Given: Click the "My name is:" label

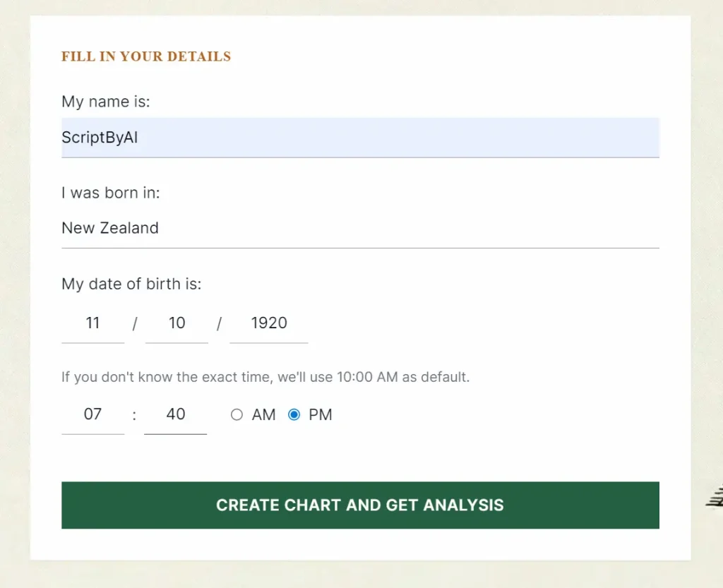Looking at the screenshot, I should coord(106,102).
